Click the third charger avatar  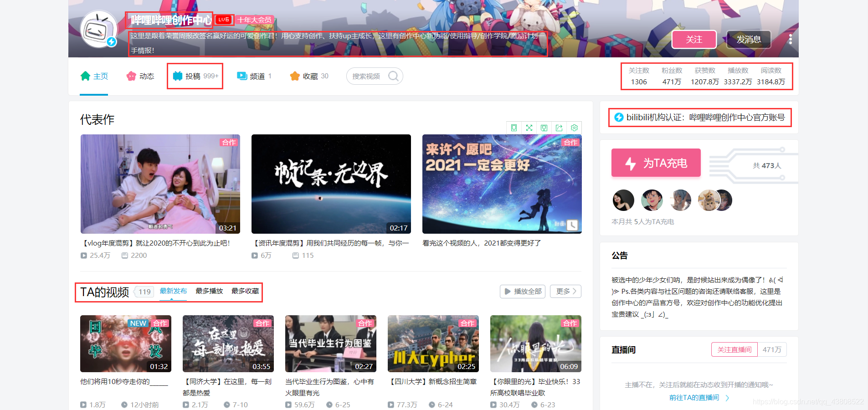680,200
